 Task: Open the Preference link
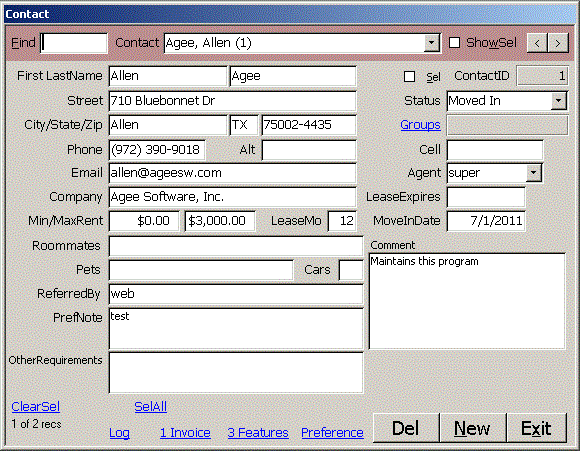pos(332,433)
